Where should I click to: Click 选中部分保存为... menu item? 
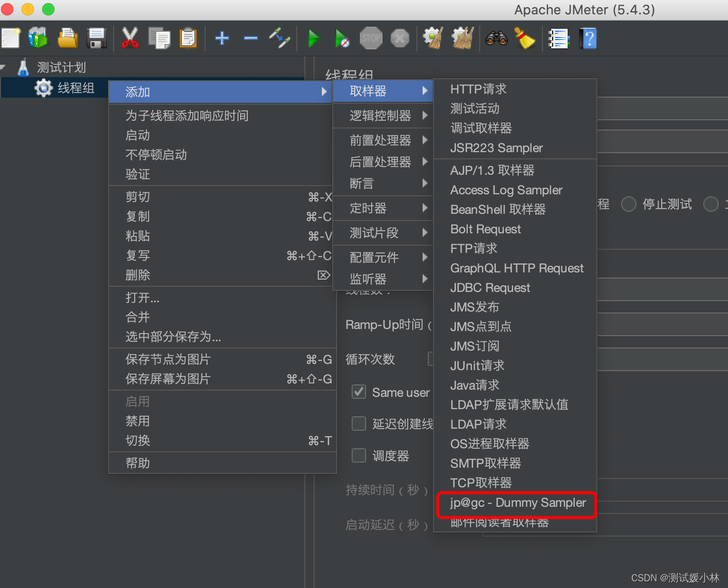coord(223,337)
